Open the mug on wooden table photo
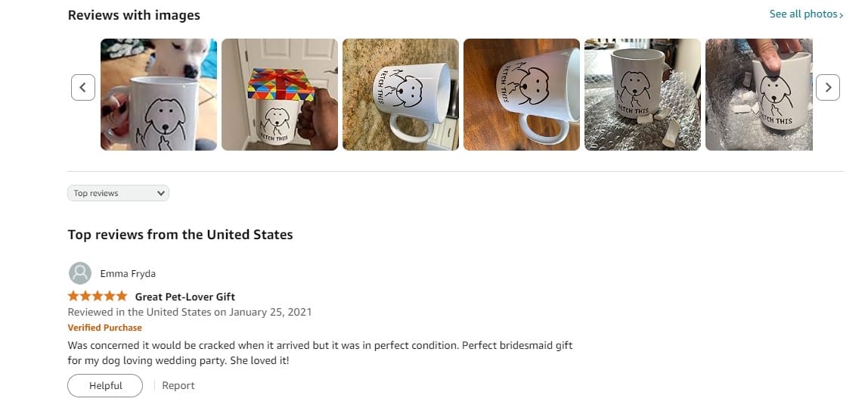 point(522,94)
